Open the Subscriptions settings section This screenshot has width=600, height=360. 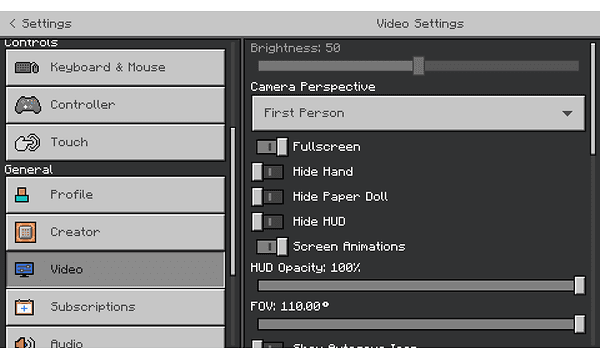pos(115,307)
